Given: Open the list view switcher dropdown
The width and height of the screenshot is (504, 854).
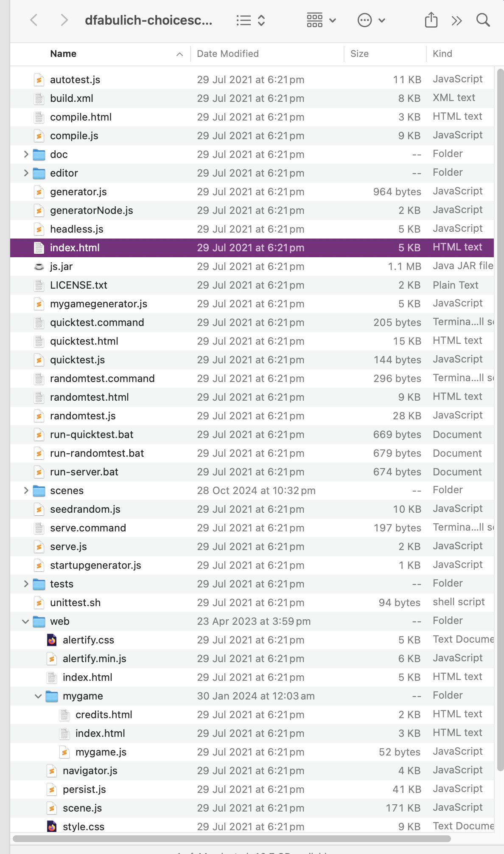Looking at the screenshot, I should pos(250,20).
